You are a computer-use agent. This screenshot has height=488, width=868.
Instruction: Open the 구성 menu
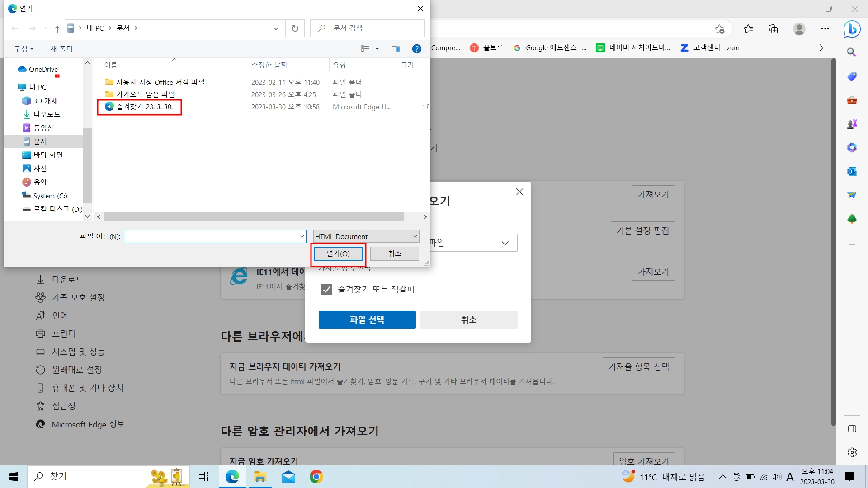(x=24, y=49)
